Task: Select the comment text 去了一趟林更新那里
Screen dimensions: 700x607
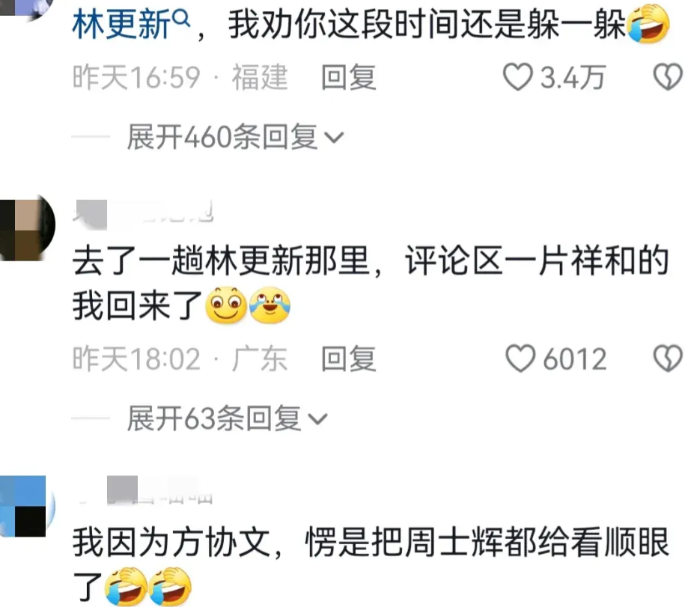Action: (222, 261)
